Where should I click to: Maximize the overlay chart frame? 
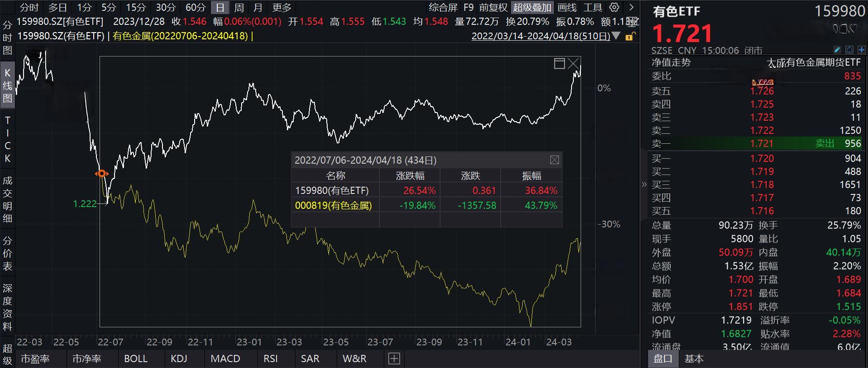coord(560,63)
